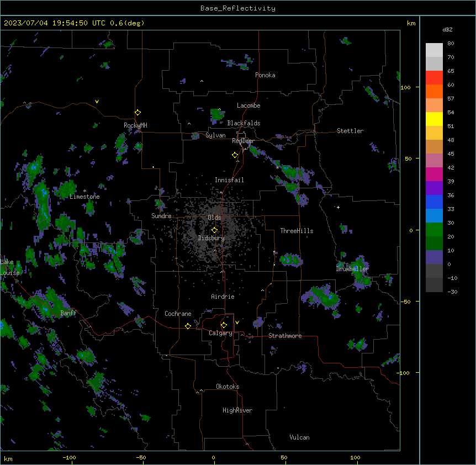This screenshot has height=465, width=476.
Task: Select the yellow diamond marker above Calgary
Action: (x=224, y=325)
